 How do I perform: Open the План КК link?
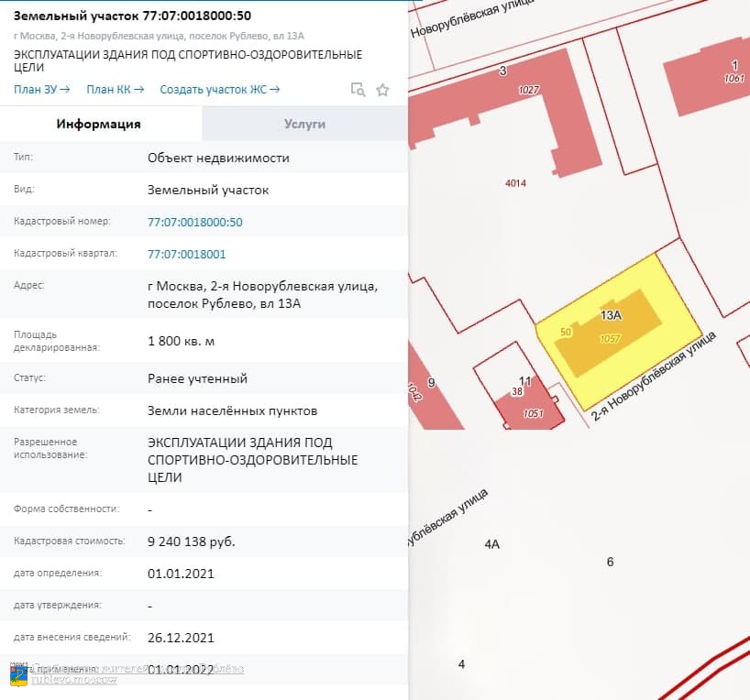(105, 90)
